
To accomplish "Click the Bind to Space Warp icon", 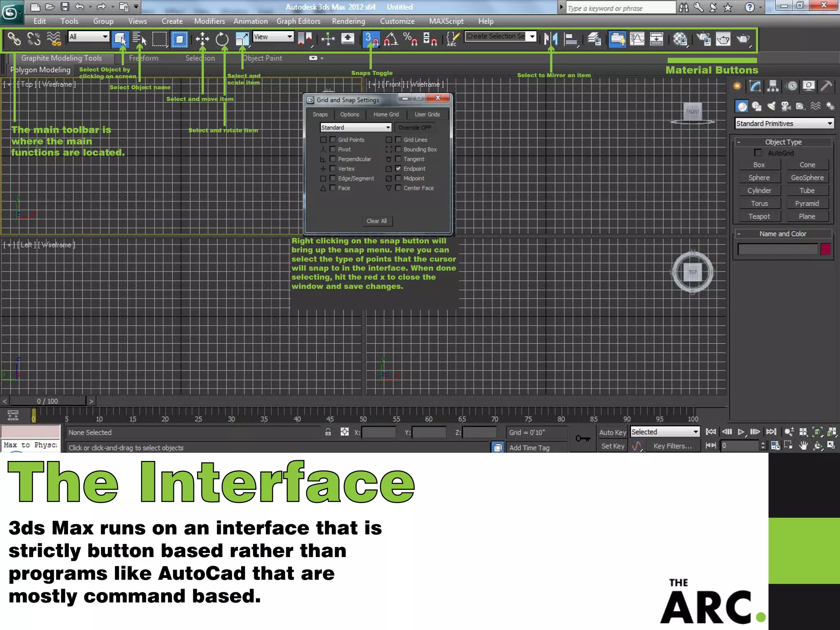I will pos(53,39).
